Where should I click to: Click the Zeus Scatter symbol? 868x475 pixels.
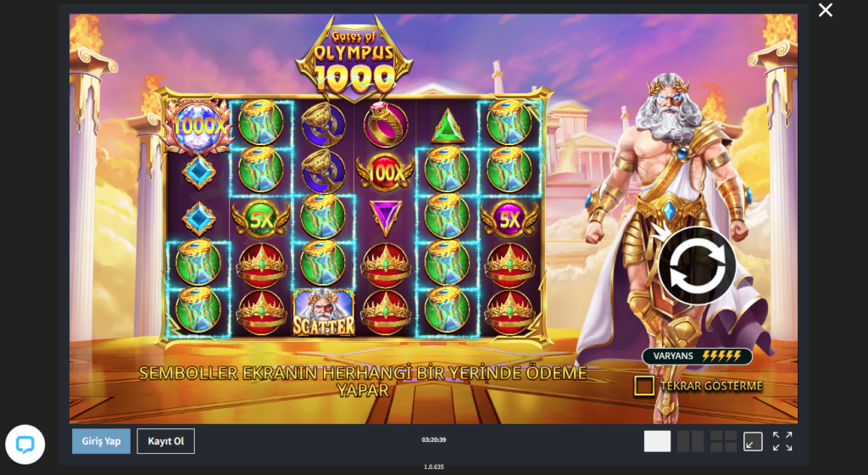pos(323,313)
